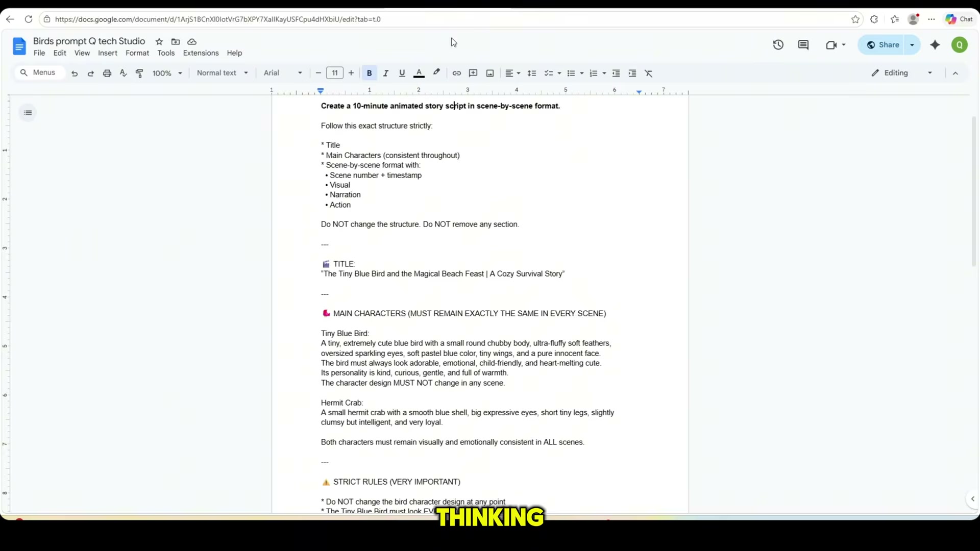Open the Google Docs home icon
980x551 pixels.
pos(19,46)
